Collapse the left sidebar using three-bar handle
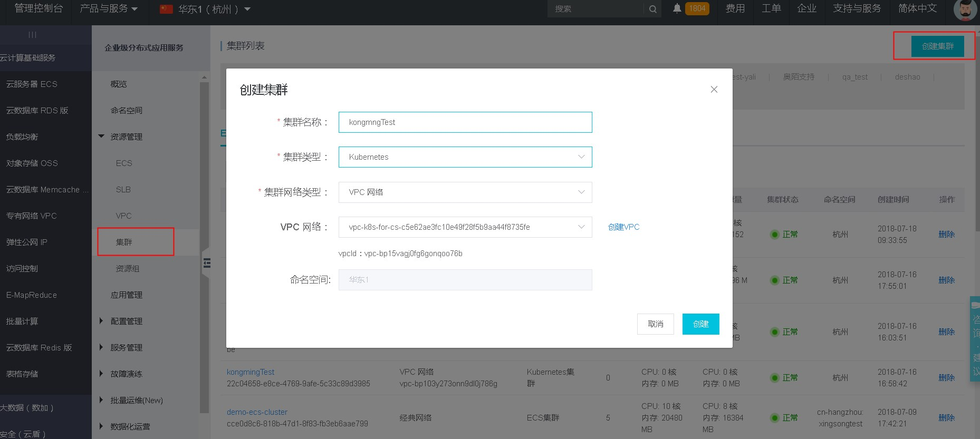 point(32,35)
